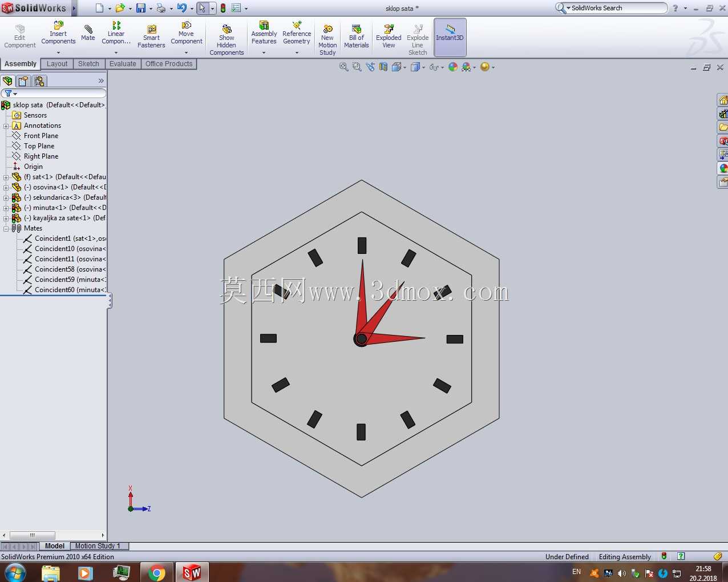
Task: Click the Save disk icon
Action: [141, 8]
